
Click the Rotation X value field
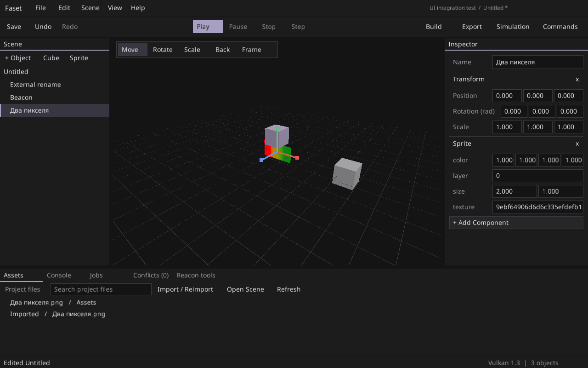pyautogui.click(x=514, y=111)
